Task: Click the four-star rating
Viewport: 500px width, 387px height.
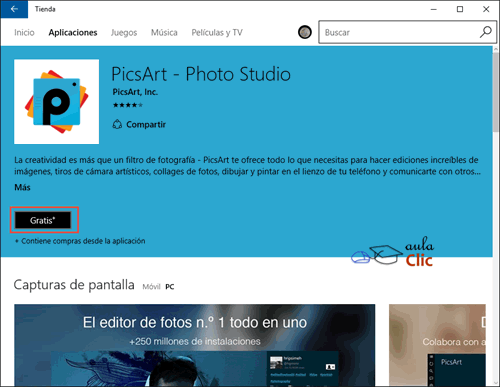Action: tap(127, 105)
